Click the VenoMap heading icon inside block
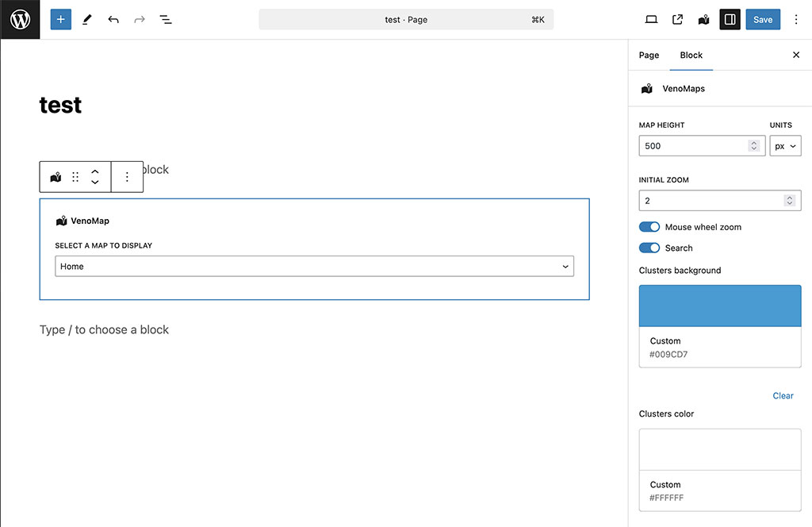This screenshot has height=527, width=812. click(62, 221)
